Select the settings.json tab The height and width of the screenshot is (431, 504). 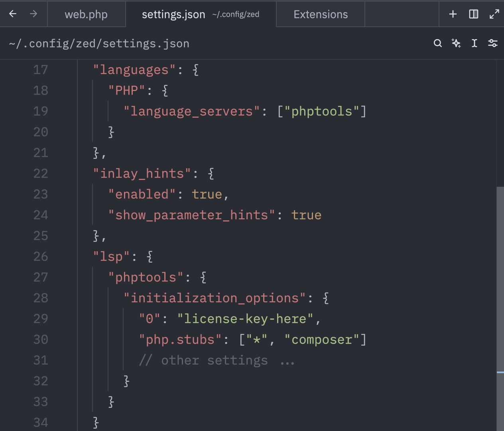[201, 14]
